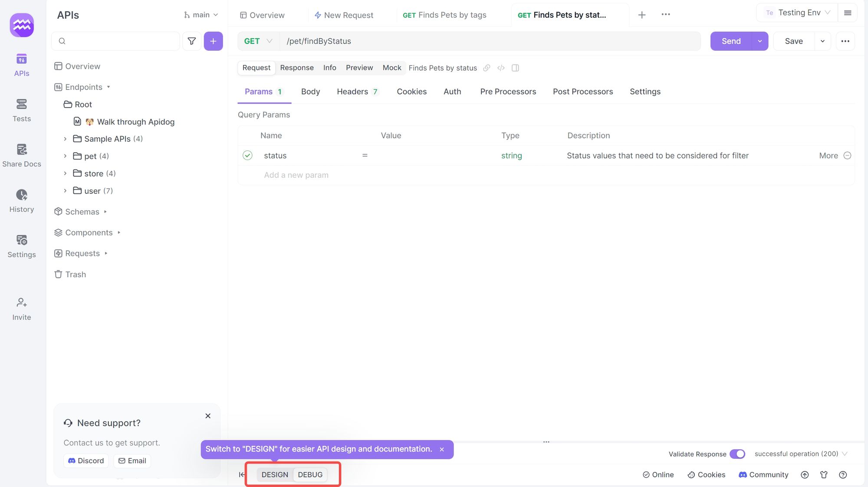Open the GET method dropdown
Viewport: 868px width, 487px height.
tap(258, 41)
